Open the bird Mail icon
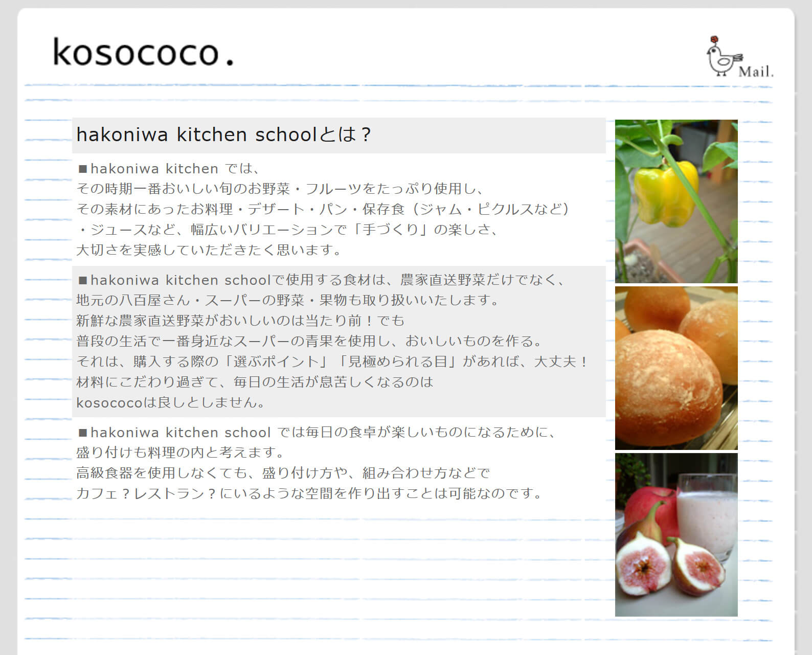 (740, 57)
